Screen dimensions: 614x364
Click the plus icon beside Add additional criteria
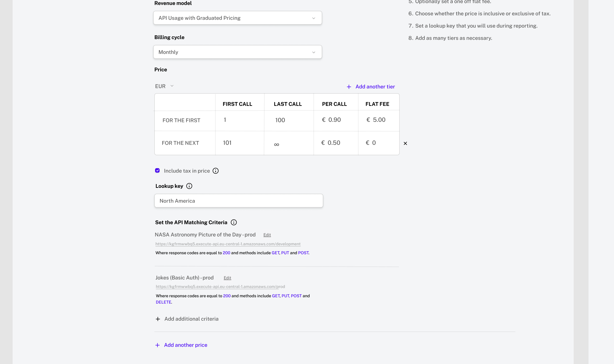pyautogui.click(x=158, y=319)
